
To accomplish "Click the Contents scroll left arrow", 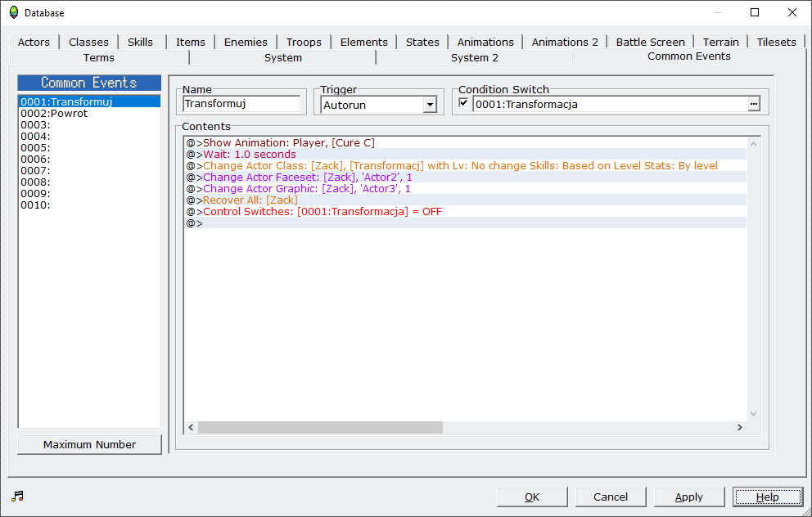I will 191,427.
